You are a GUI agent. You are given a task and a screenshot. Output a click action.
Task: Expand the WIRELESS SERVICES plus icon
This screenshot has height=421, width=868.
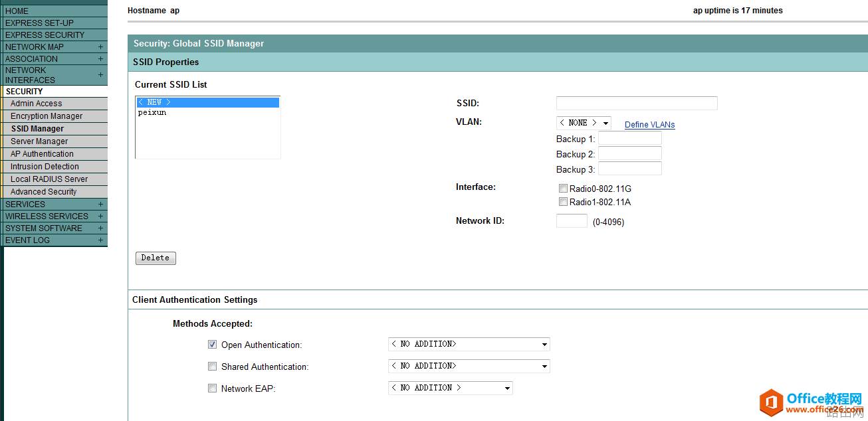coord(100,216)
